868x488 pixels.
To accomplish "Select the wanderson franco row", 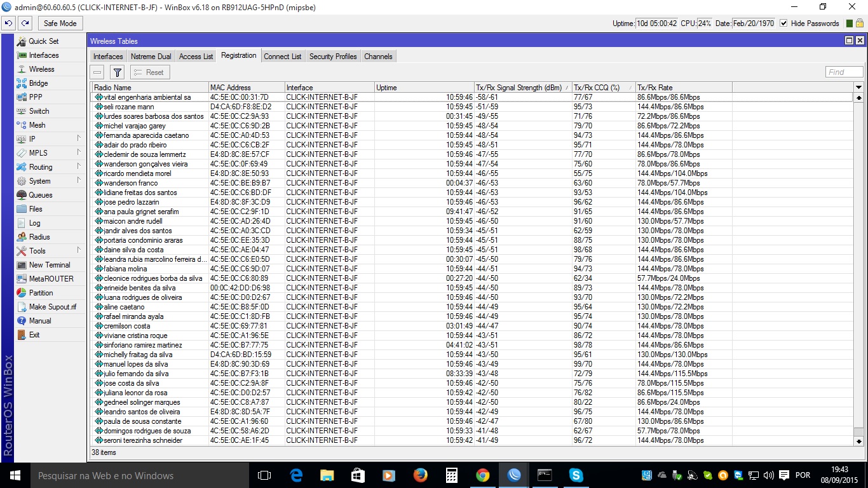I will point(472,183).
